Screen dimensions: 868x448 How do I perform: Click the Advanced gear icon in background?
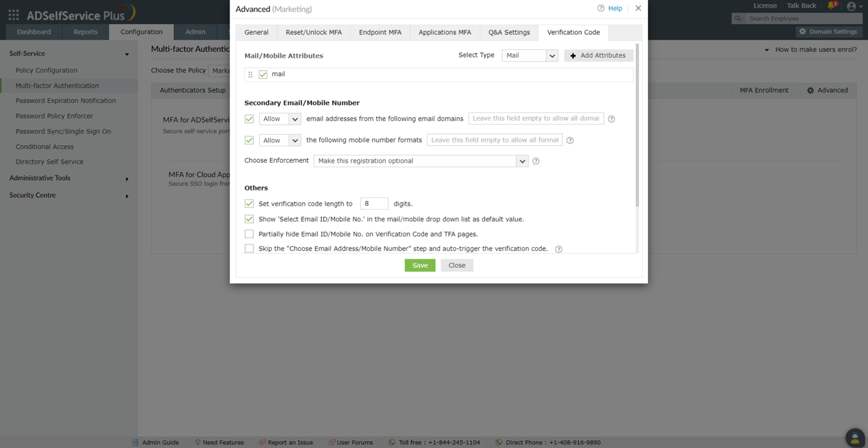[810, 90]
